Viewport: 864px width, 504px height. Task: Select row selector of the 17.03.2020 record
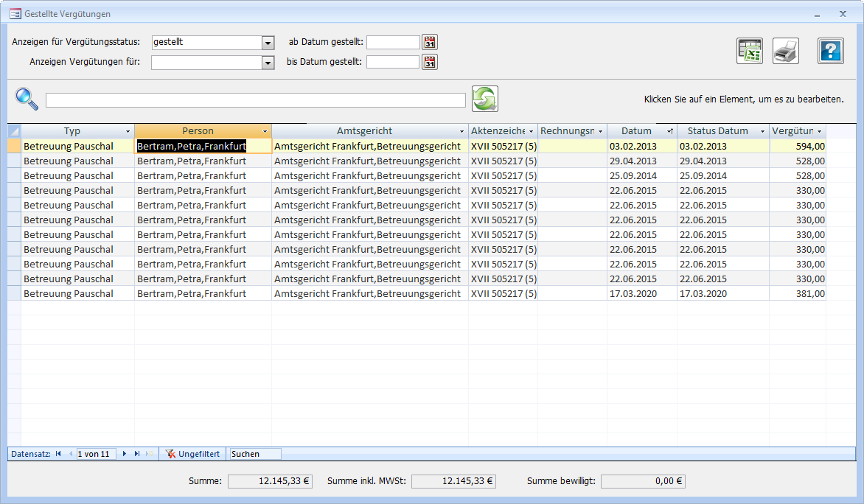[14, 293]
